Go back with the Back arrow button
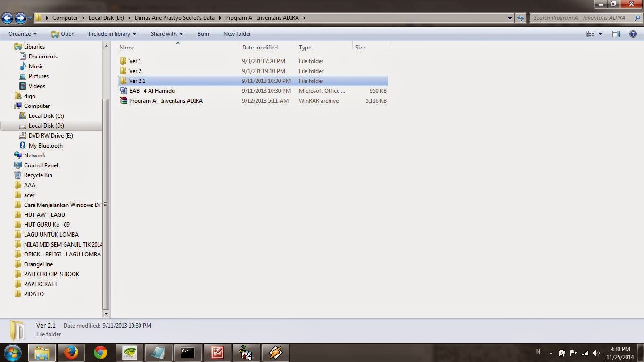Image resolution: width=644 pixels, height=362 pixels. coord(7,18)
